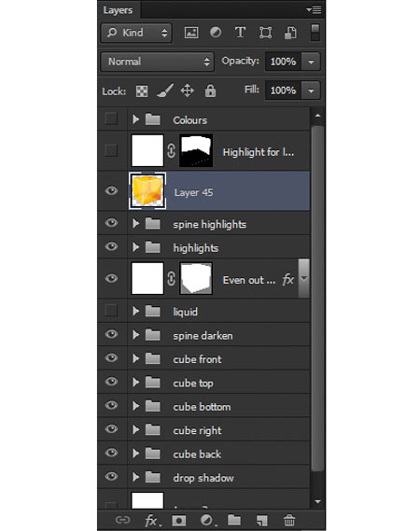
Task: Open the Layers panel flyout menu
Action: [314, 10]
